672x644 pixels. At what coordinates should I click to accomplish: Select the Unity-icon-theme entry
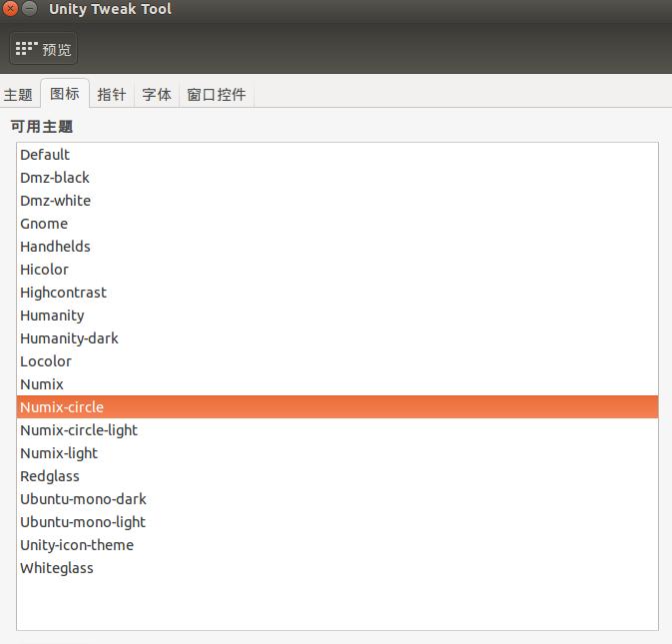click(x=337, y=545)
